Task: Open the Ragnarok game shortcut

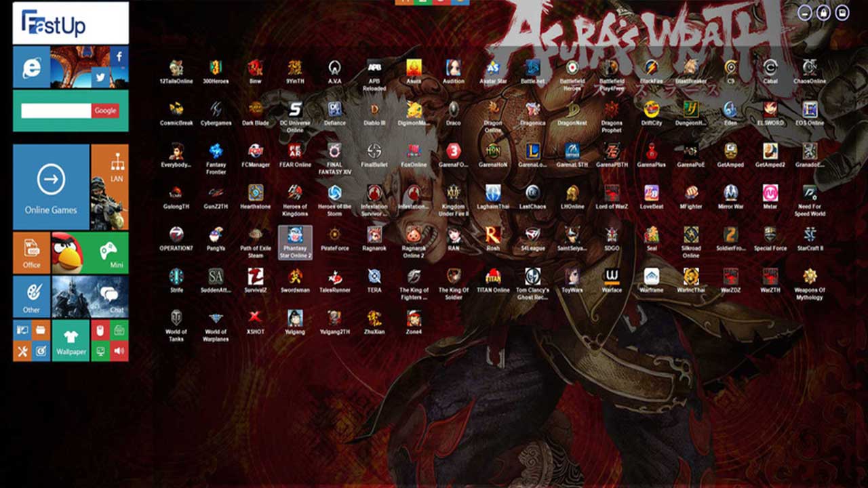Action: tap(374, 235)
